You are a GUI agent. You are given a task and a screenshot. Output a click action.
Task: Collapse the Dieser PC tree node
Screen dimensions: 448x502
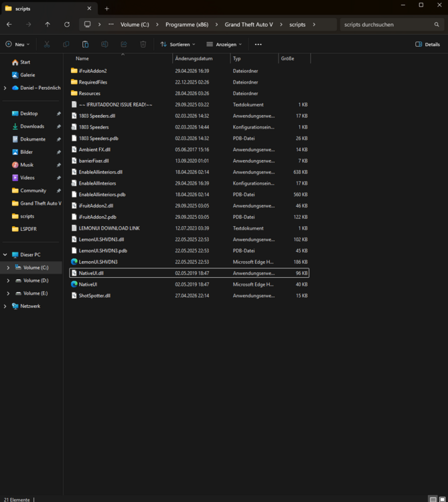[5, 254]
